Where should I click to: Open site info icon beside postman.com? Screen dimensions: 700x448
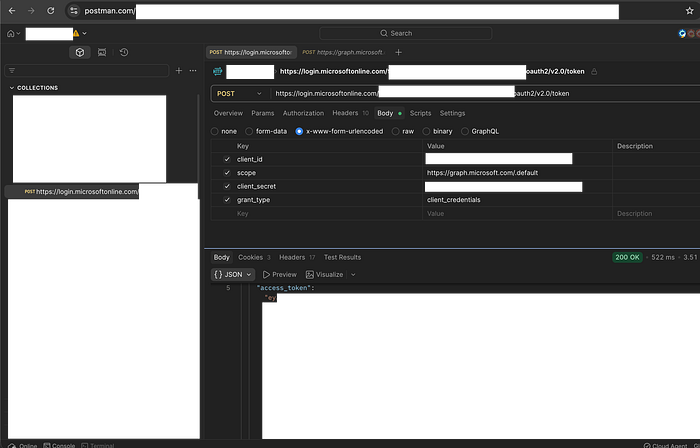(74, 11)
